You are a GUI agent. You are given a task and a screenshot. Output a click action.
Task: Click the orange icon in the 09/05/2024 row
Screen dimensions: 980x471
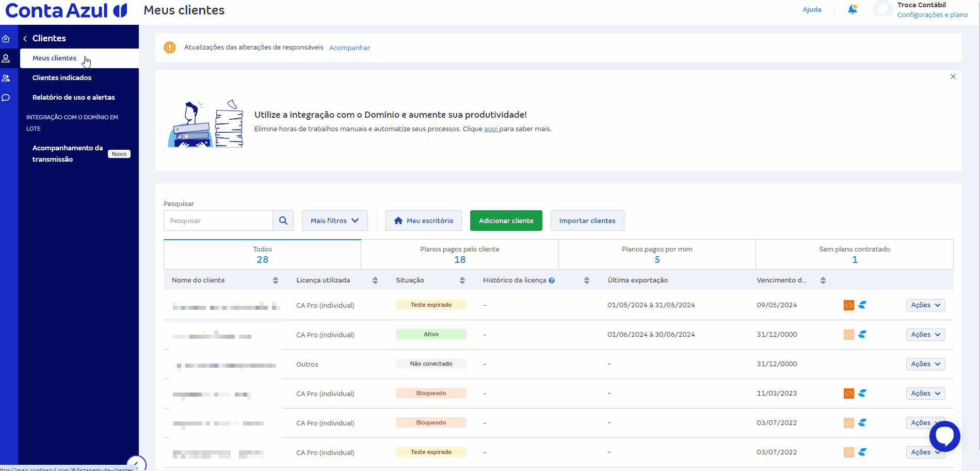point(848,305)
